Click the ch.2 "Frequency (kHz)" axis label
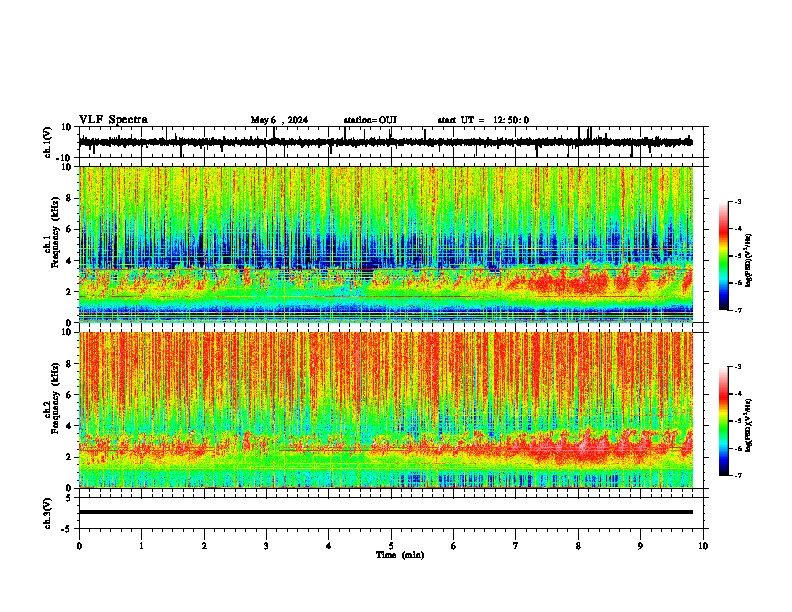 [56, 398]
